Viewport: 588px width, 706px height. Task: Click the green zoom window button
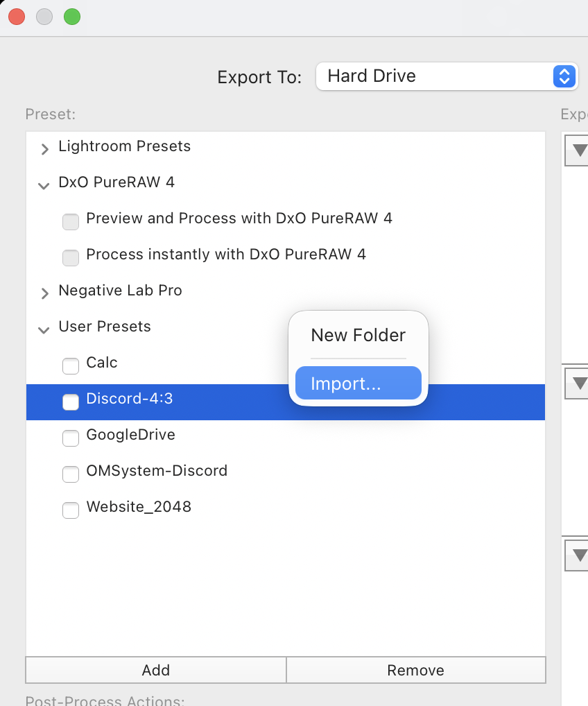click(x=72, y=17)
